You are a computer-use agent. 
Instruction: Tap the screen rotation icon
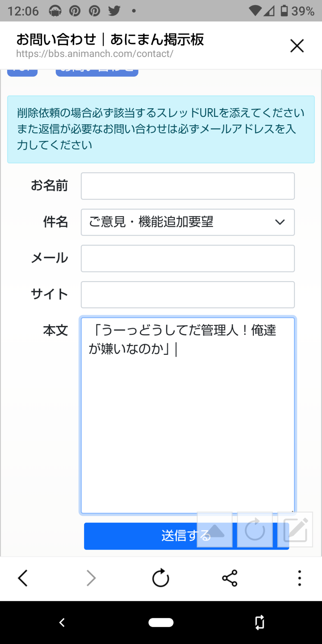click(x=260, y=622)
